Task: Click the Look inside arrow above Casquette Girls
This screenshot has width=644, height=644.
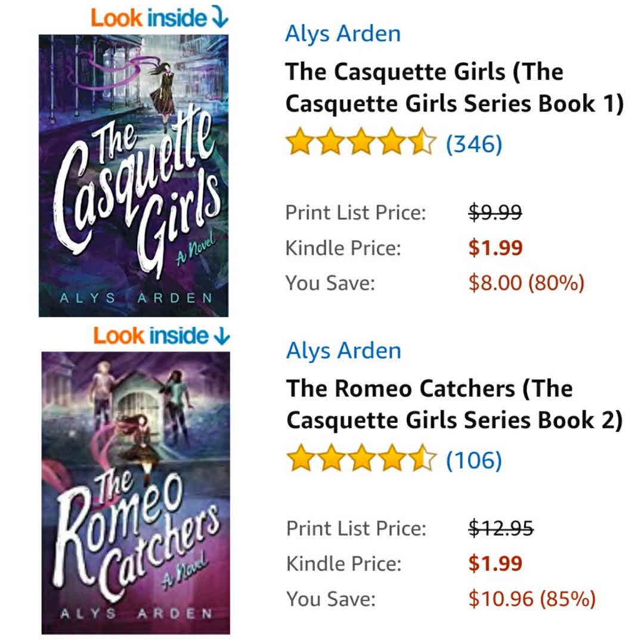Action: click(220, 18)
